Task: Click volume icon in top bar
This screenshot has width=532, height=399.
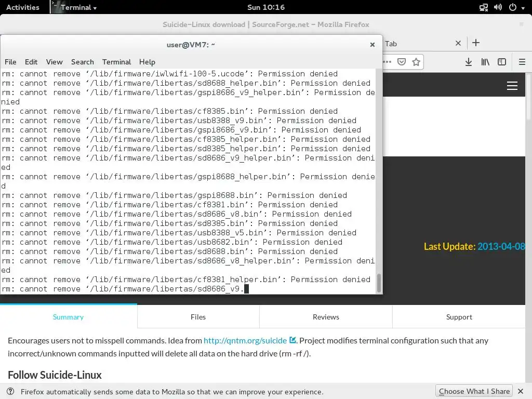Action: [498, 7]
